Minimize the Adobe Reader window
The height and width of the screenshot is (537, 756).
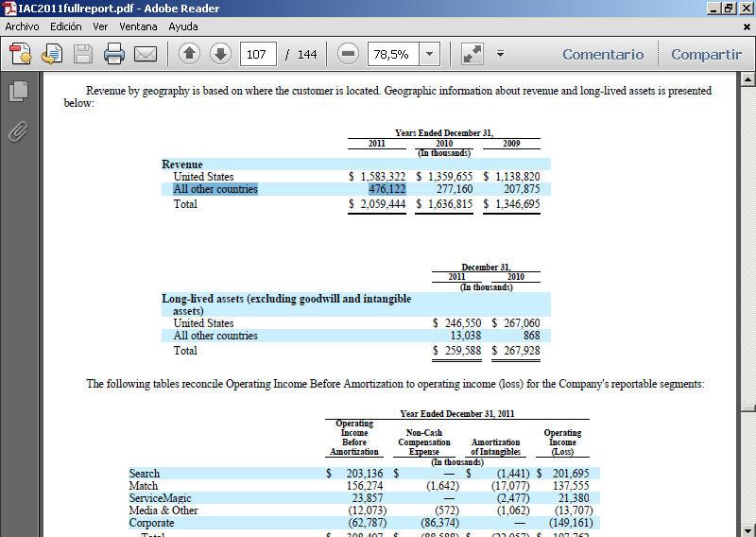tap(715, 9)
